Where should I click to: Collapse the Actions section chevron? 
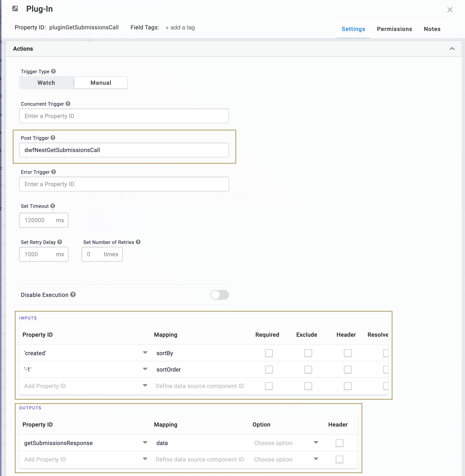452,49
